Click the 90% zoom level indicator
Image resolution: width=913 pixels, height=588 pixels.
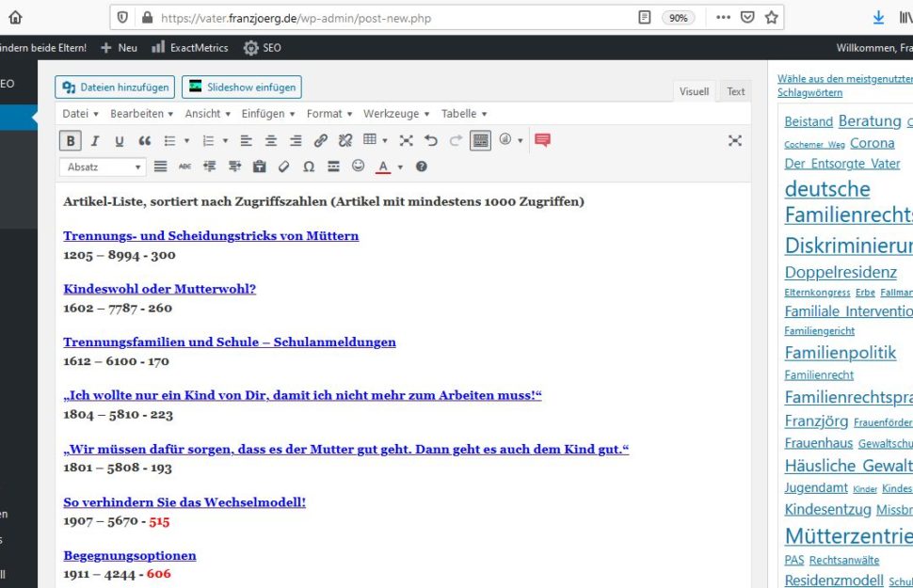(x=679, y=18)
